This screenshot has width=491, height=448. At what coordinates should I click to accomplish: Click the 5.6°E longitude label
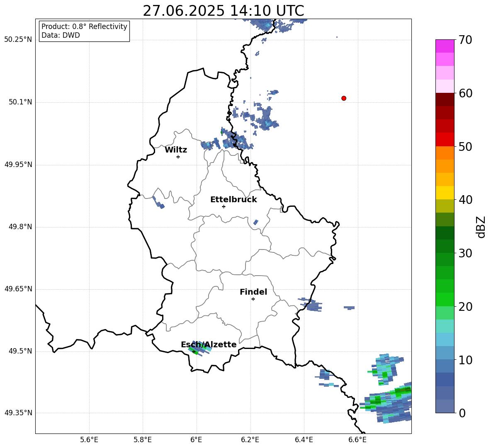tap(89, 440)
